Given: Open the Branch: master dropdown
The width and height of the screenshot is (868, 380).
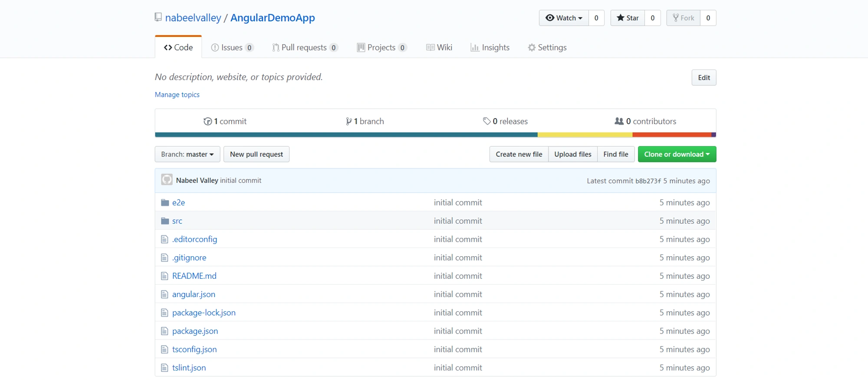Looking at the screenshot, I should [187, 154].
